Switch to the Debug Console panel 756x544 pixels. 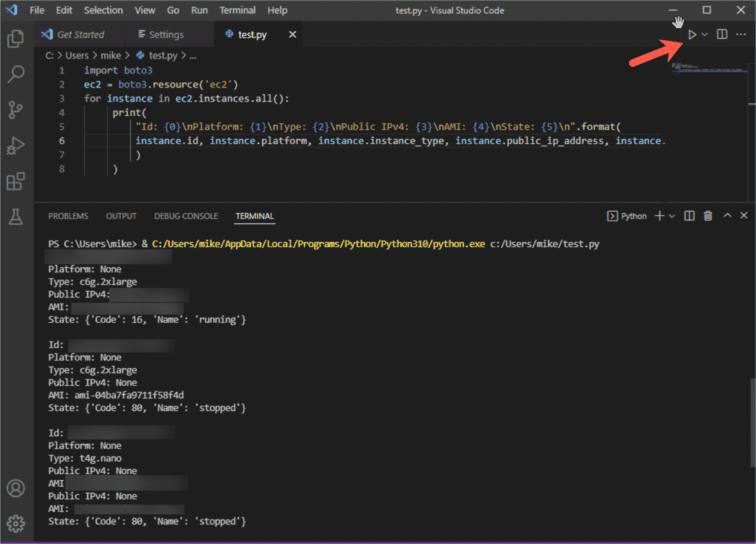pos(186,216)
